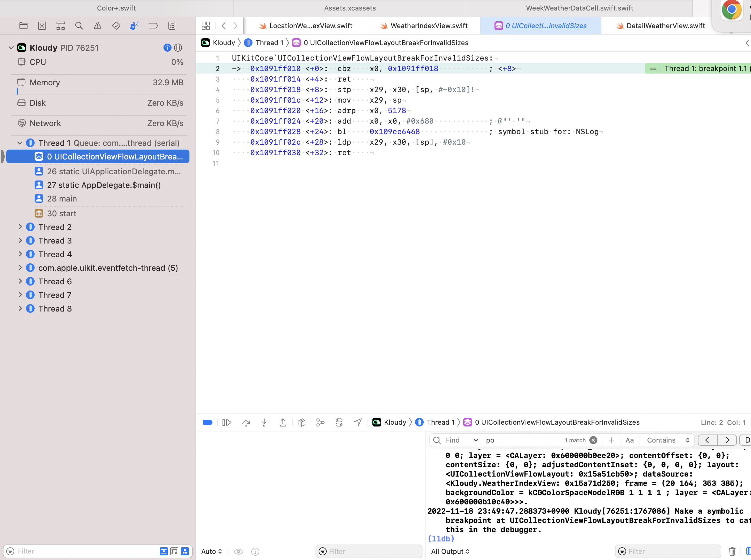
Task: Toggle Quick Look eye in variables view
Action: [x=239, y=552]
